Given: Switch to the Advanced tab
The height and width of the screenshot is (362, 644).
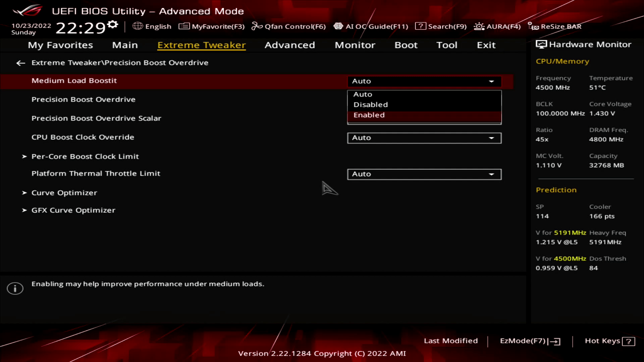Looking at the screenshot, I should (x=289, y=45).
